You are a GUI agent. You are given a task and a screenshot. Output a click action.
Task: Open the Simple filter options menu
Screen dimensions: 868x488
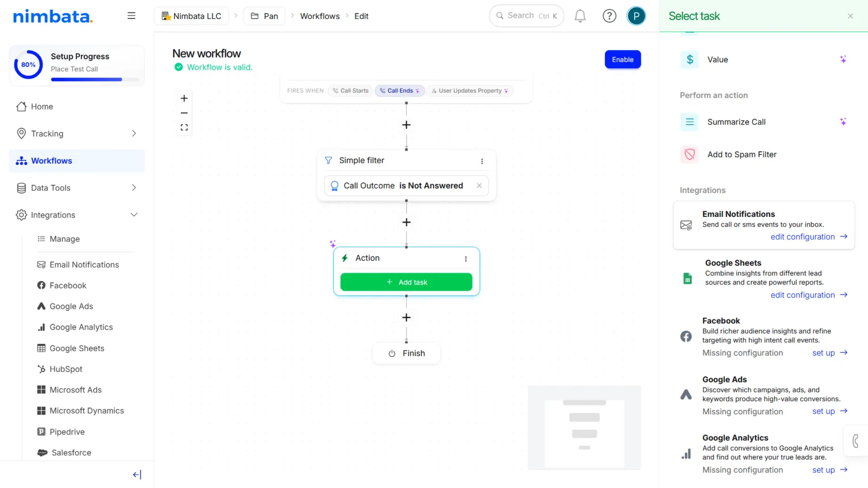coord(482,161)
